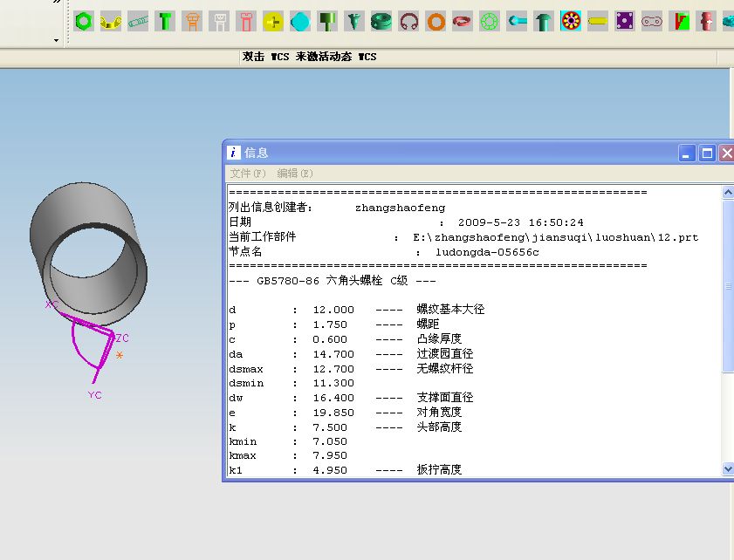
Task: Minimize the 信息 window
Action: coord(686,153)
